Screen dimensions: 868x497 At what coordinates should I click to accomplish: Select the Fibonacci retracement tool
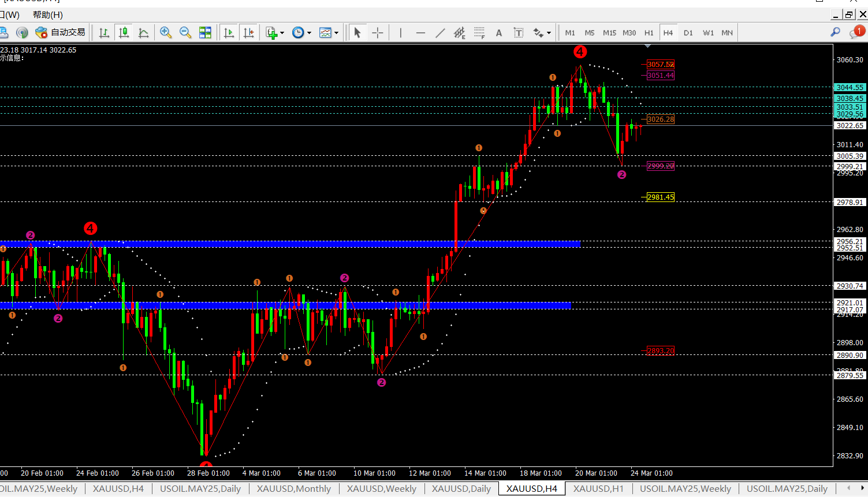click(479, 33)
